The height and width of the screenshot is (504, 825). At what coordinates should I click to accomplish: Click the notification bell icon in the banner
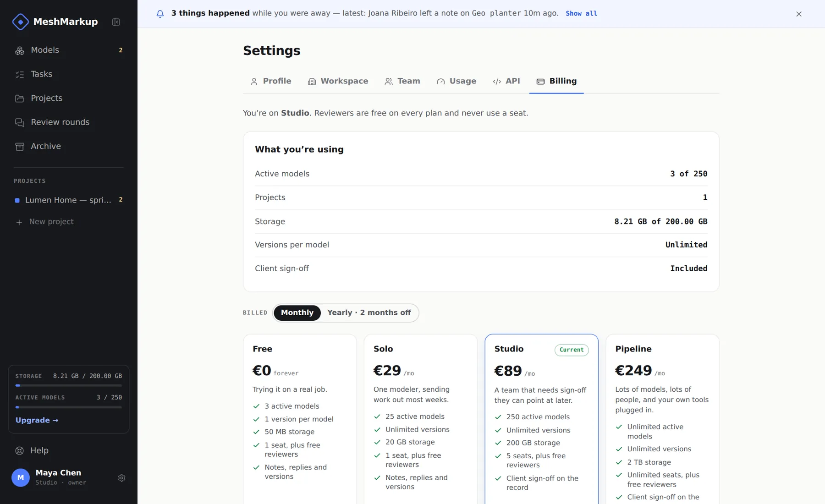160,14
